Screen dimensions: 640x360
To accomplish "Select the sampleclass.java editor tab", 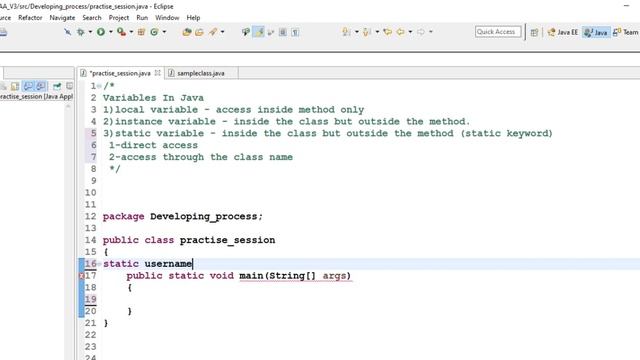I will (201, 73).
